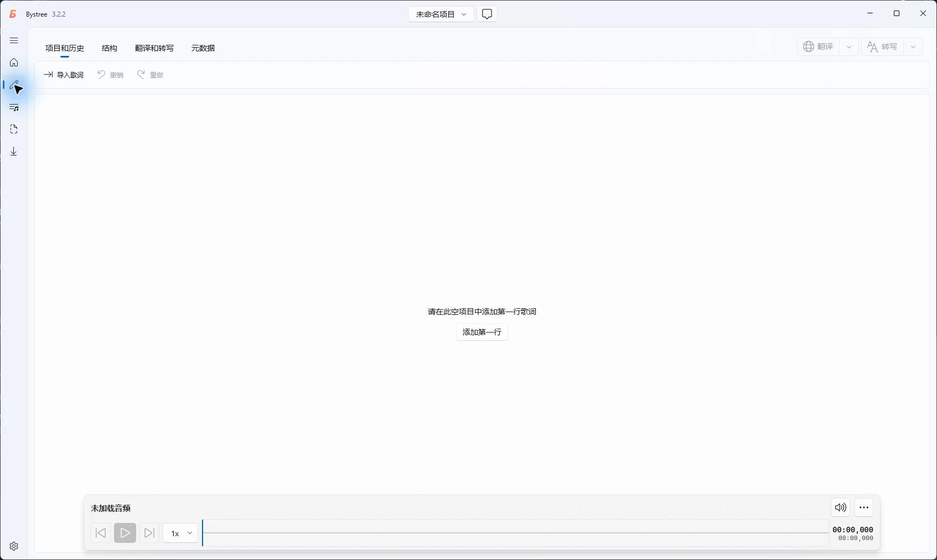Click the play button in player
The height and width of the screenshot is (560, 937).
click(x=125, y=533)
